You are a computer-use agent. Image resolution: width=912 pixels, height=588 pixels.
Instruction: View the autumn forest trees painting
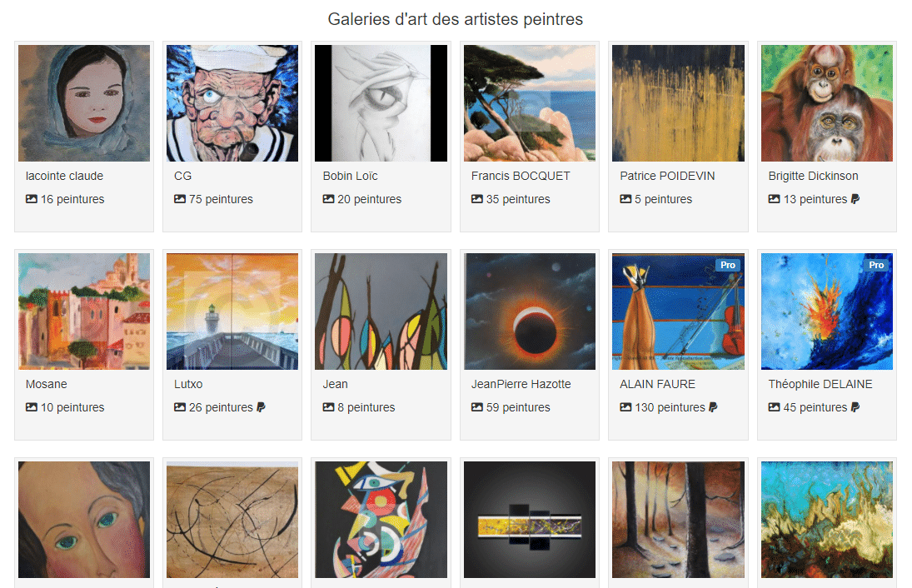coord(678,520)
